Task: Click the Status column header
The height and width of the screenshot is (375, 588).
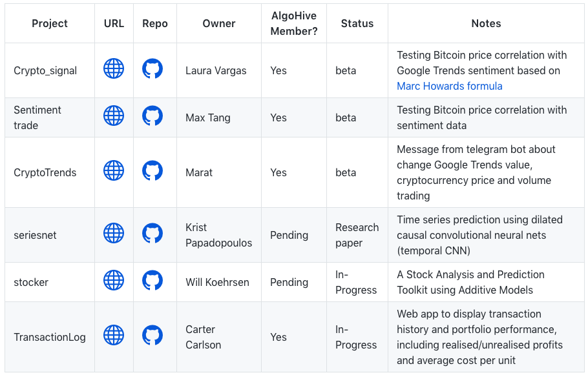Action: pyautogui.click(x=357, y=23)
